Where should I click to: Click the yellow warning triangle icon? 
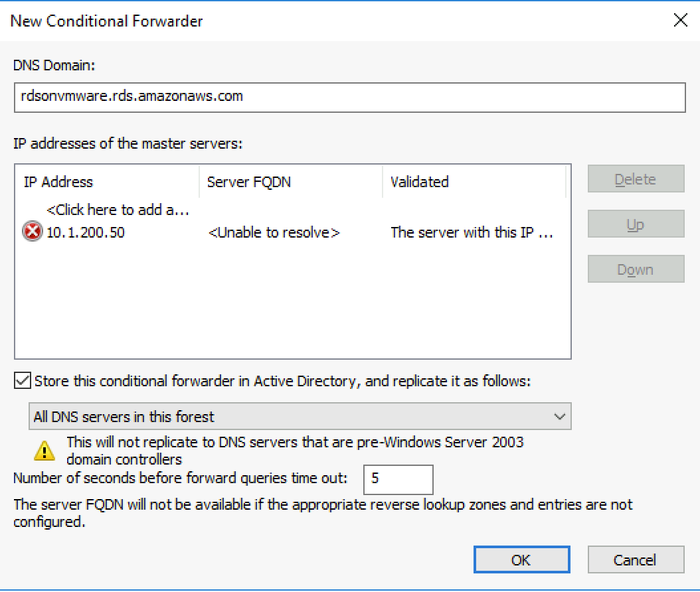point(44,451)
